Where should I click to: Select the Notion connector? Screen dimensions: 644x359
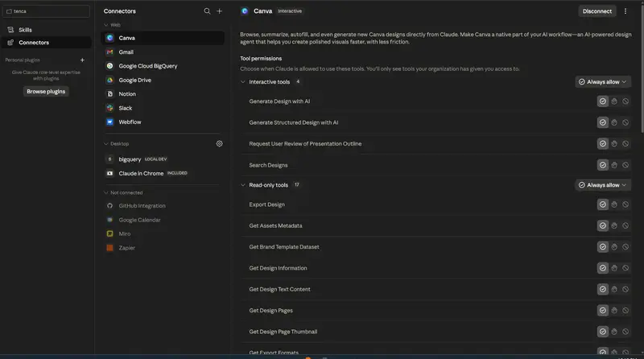[163, 94]
